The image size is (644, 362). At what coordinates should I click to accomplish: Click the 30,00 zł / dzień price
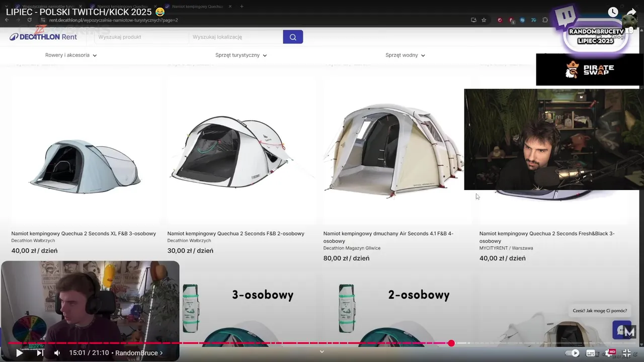point(190,251)
